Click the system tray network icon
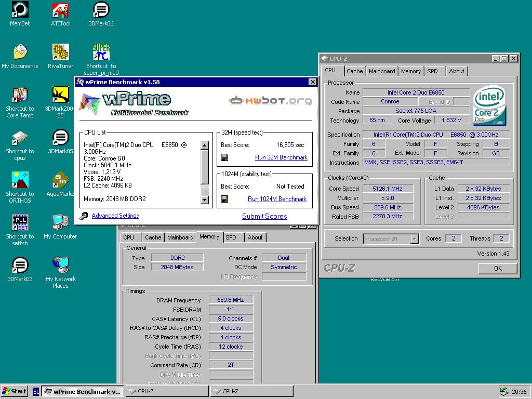 (x=504, y=392)
